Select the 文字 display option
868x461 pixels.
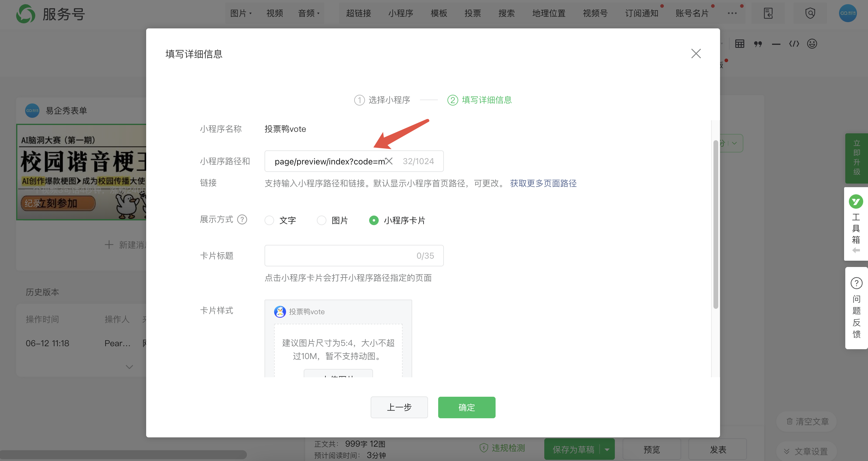(269, 220)
